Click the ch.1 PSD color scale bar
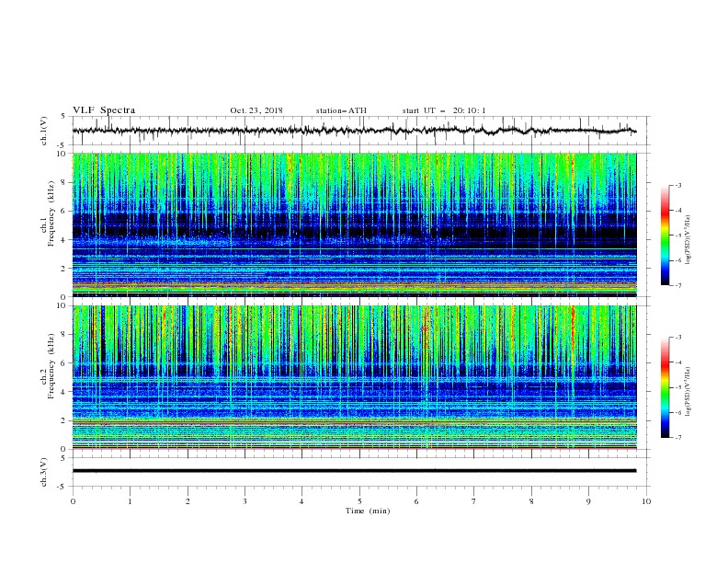 [665, 236]
